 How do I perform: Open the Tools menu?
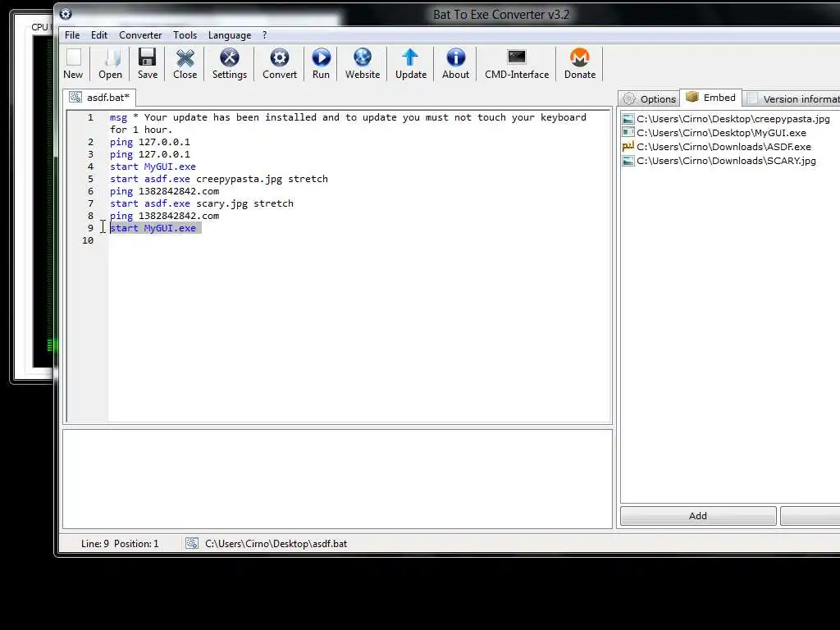(185, 34)
